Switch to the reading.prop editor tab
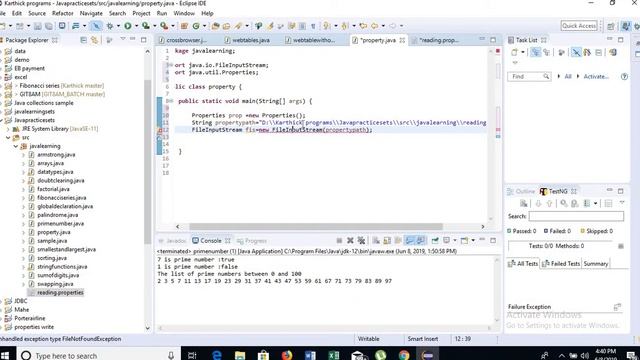 pos(435,40)
